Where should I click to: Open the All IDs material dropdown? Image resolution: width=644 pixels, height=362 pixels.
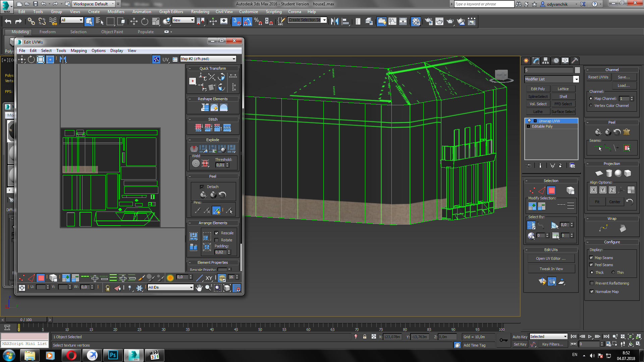[x=170, y=287]
